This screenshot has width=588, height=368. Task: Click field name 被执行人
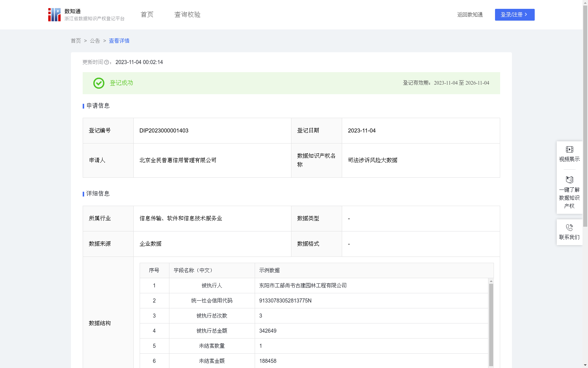click(212, 286)
